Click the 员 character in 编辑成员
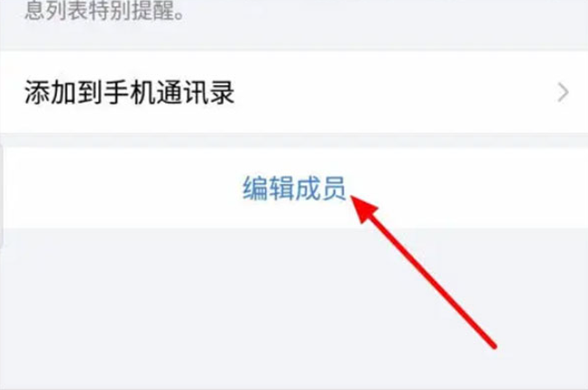The width and height of the screenshot is (588, 390). click(333, 189)
